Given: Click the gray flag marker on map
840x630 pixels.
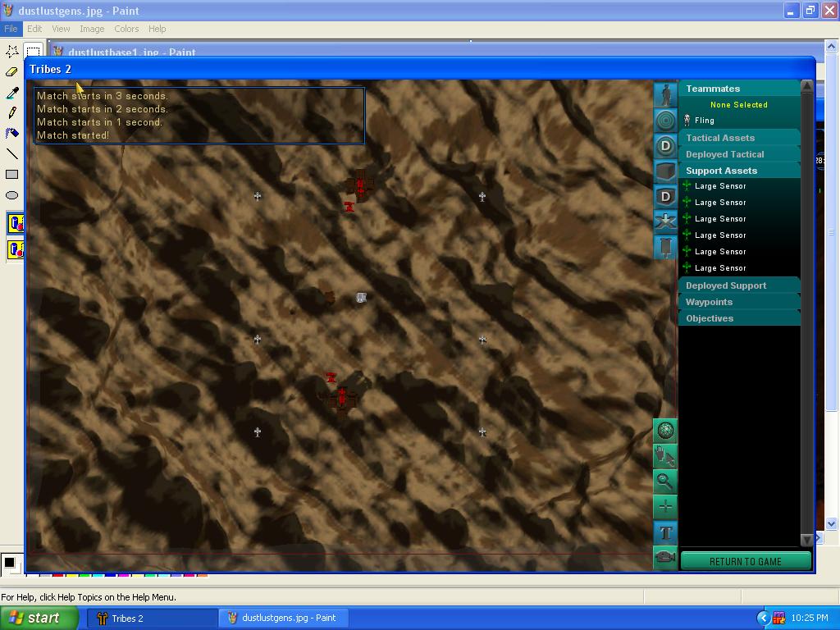Looking at the screenshot, I should (x=361, y=297).
